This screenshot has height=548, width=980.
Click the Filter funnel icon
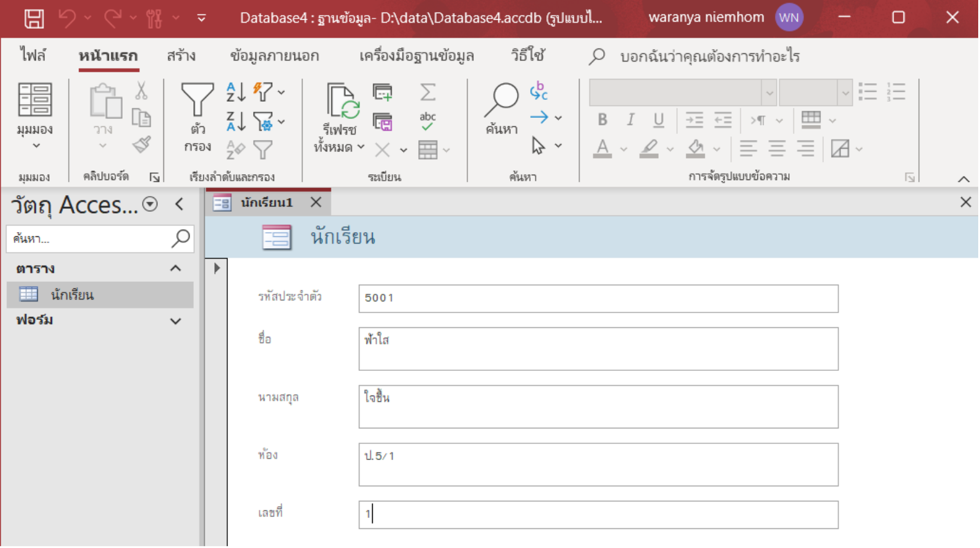(x=197, y=100)
